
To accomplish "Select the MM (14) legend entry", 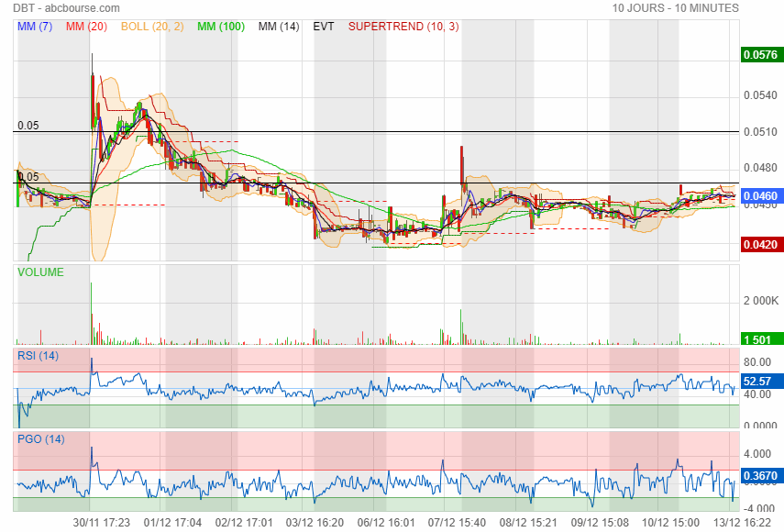I will click(279, 27).
